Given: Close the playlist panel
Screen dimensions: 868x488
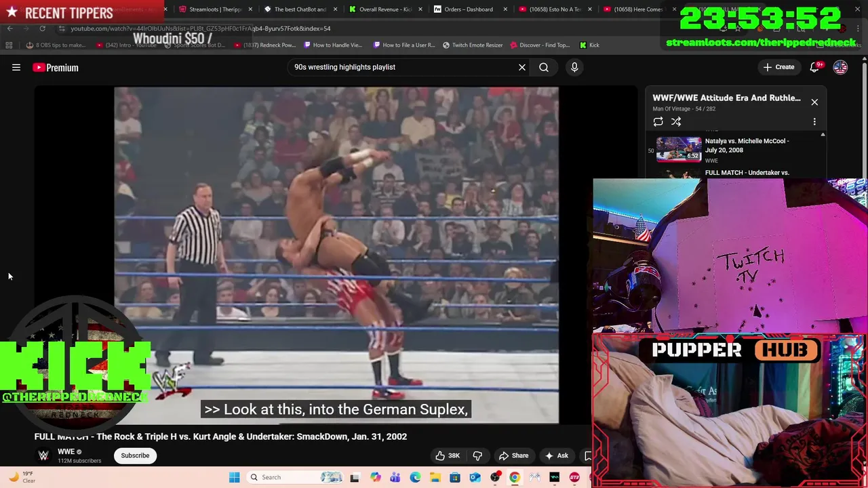Looking at the screenshot, I should point(814,102).
